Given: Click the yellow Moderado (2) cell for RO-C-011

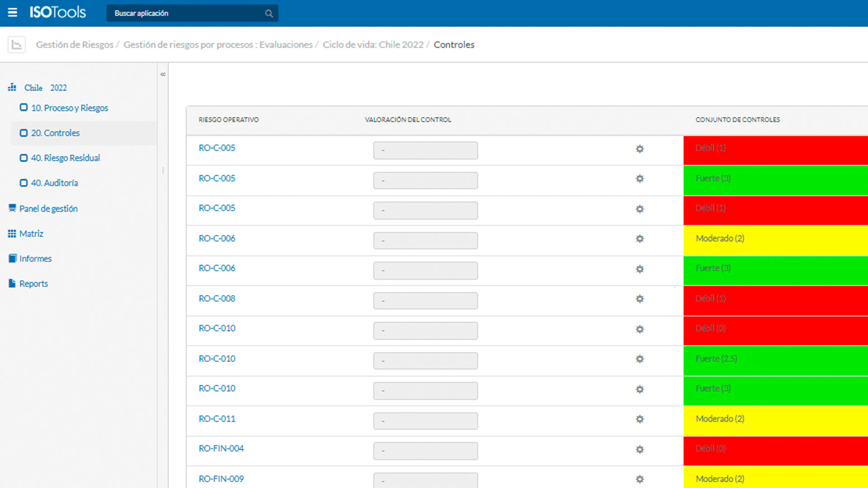Looking at the screenshot, I should (776, 421).
